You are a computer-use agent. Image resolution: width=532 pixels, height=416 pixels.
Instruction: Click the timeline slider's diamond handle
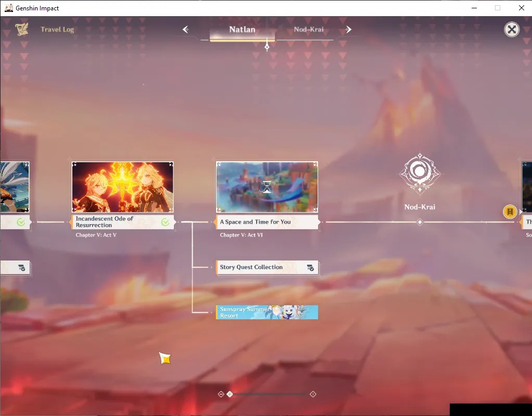pyautogui.click(x=230, y=394)
